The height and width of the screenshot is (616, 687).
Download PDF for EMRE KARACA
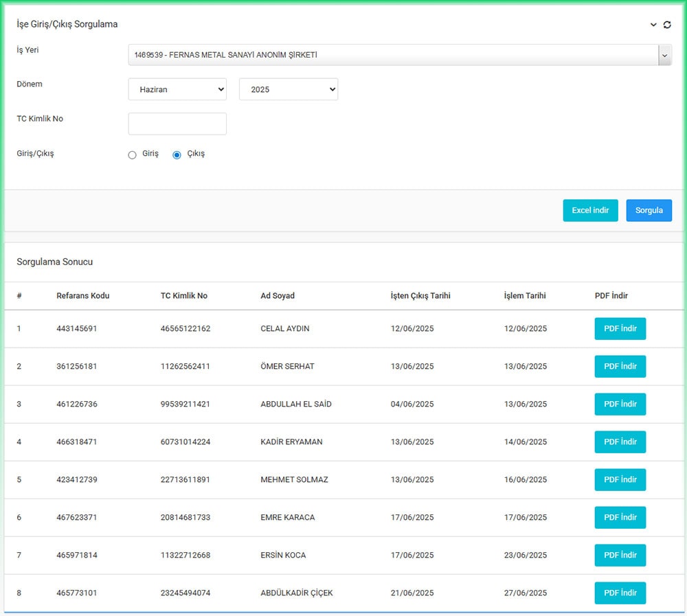click(x=620, y=517)
